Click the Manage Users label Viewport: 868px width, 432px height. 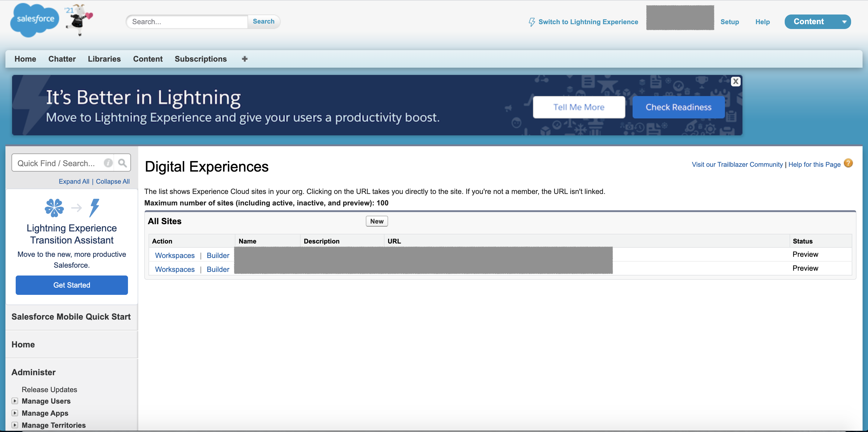point(46,401)
